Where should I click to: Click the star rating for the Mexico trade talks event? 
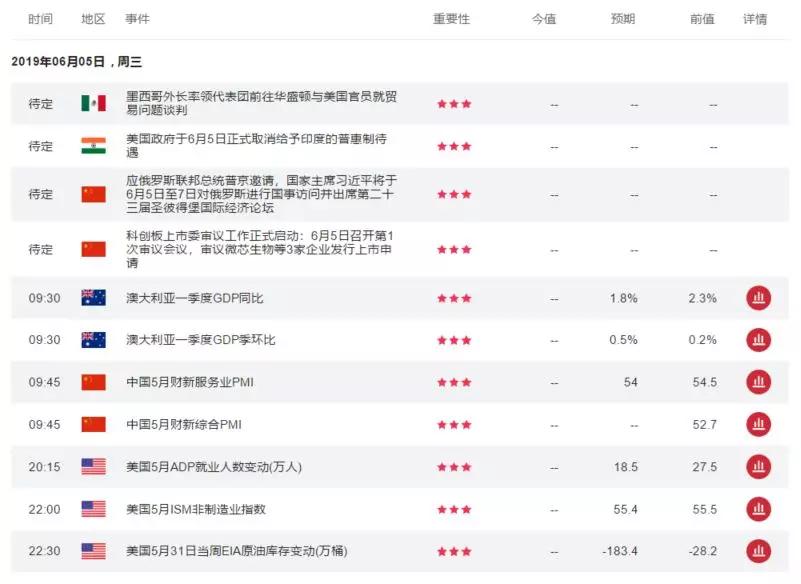pyautogui.click(x=453, y=102)
